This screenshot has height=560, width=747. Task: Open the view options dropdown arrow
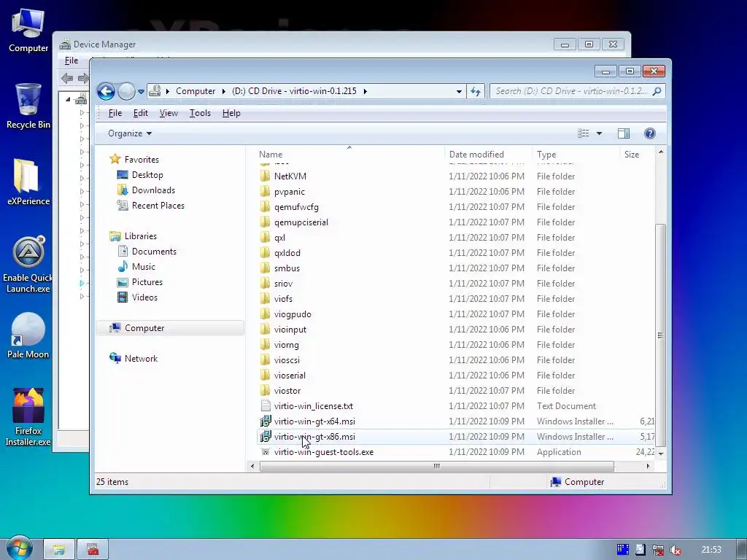[x=600, y=133]
